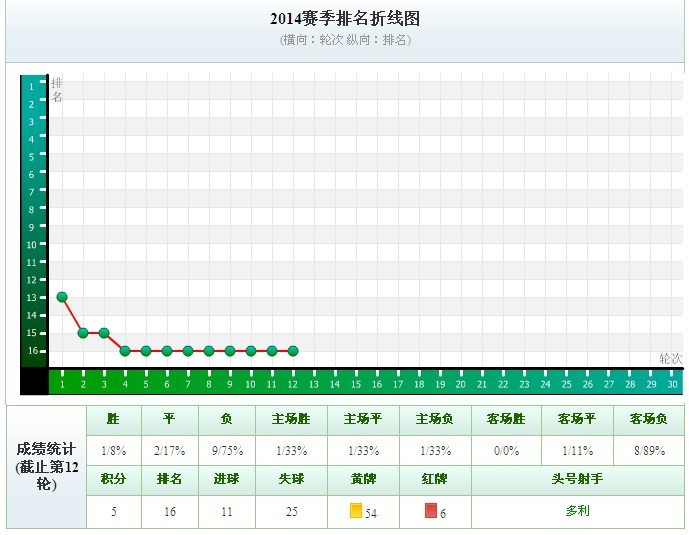Click the rank 10 label on vertical axis
The image size is (689, 535).
coord(31,245)
